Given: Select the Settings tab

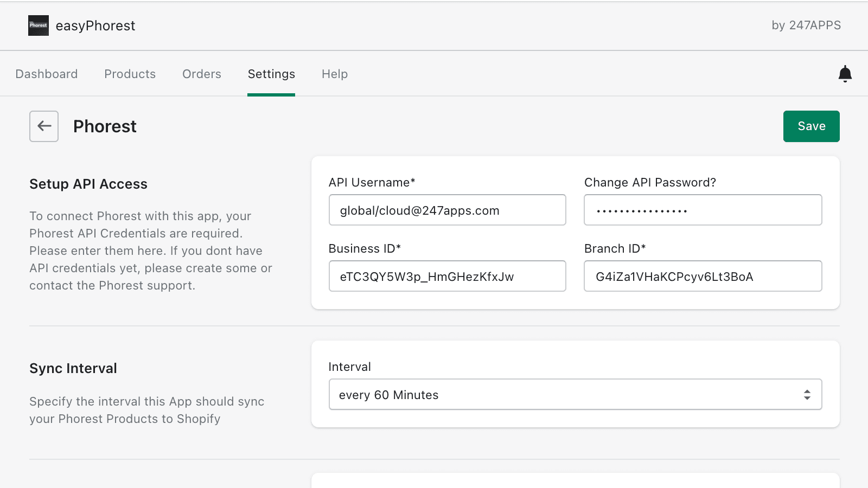Looking at the screenshot, I should click(x=271, y=74).
